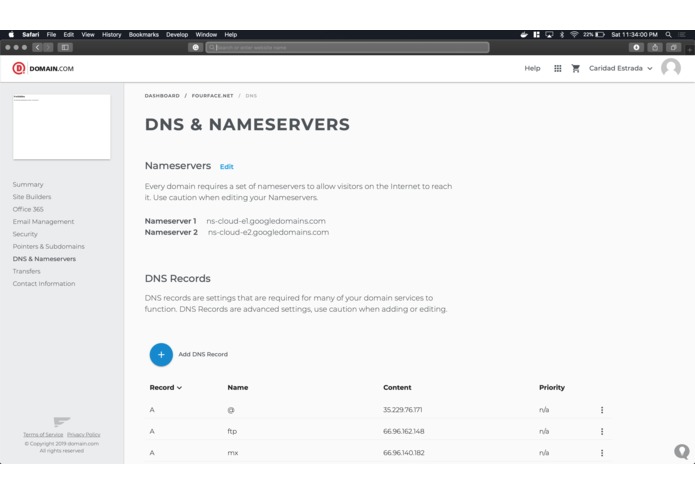Open the History menu
The height and width of the screenshot is (494, 695).
point(112,35)
